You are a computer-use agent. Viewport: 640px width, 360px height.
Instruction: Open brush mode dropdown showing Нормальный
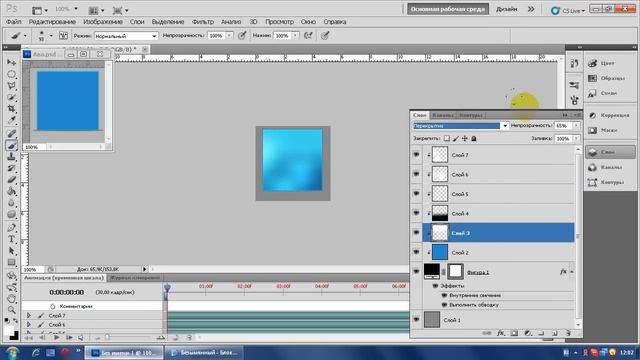pos(126,36)
